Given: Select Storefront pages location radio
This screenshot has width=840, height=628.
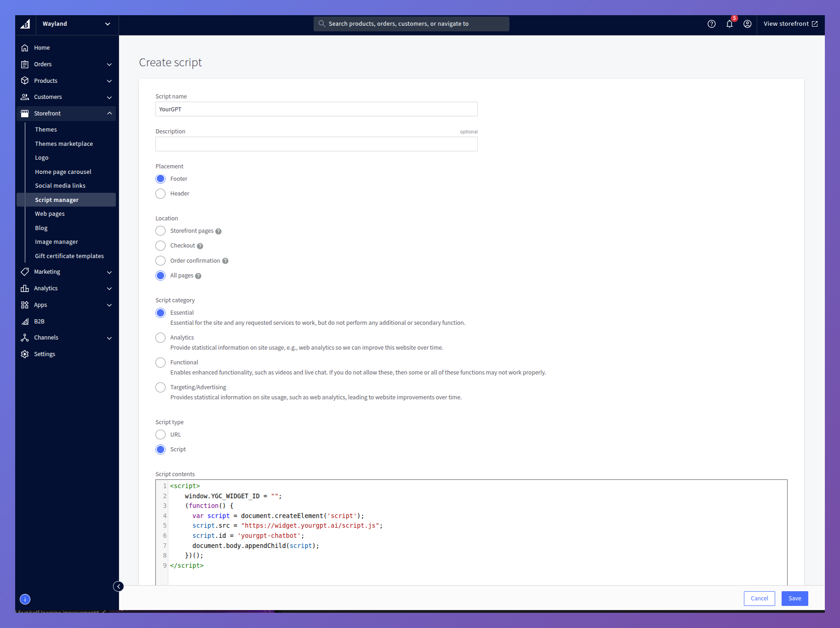Looking at the screenshot, I should (x=160, y=231).
